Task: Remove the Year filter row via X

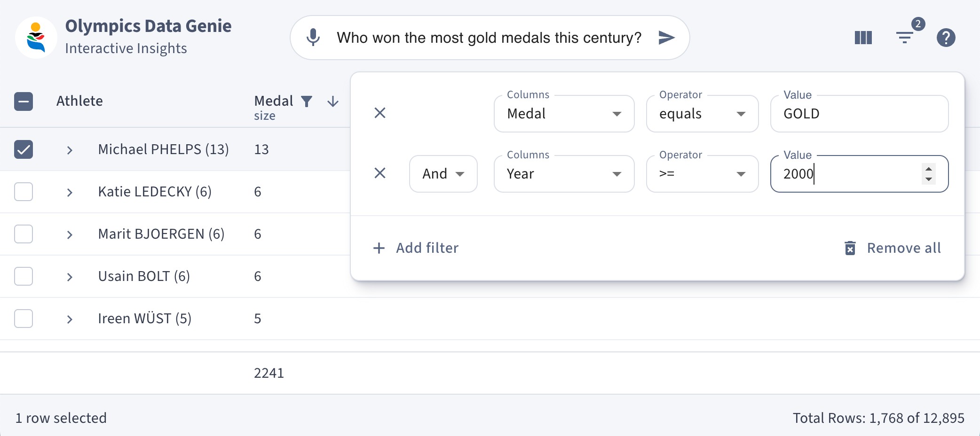Action: click(x=379, y=173)
